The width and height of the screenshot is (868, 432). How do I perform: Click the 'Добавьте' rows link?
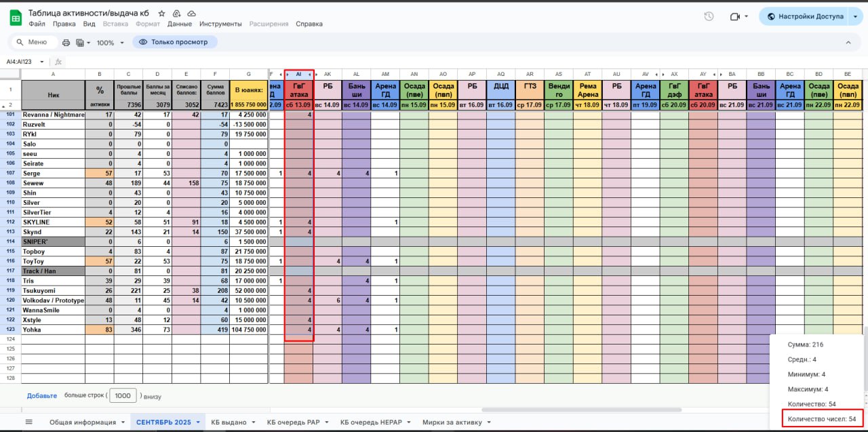(42, 395)
